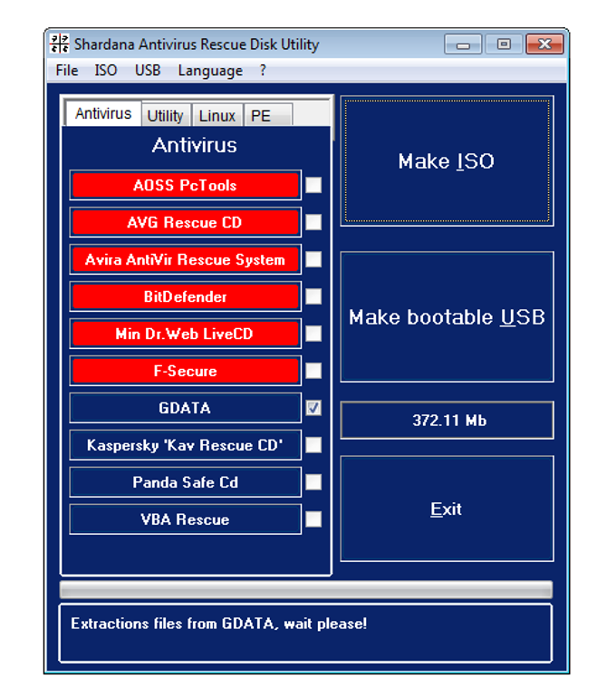Tick the Avira AntiVir Rescue System checkbox
The image size is (616, 698).
tap(313, 259)
